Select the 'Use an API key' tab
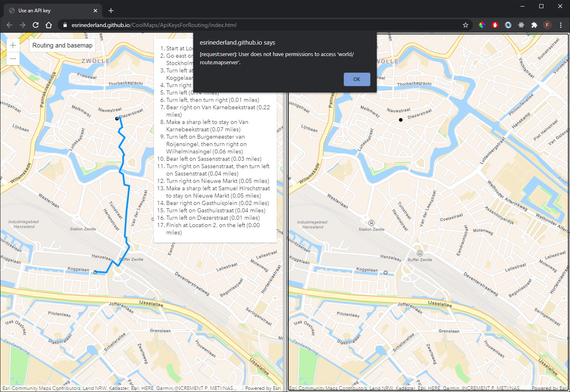The width and height of the screenshot is (570, 392). (x=53, y=11)
